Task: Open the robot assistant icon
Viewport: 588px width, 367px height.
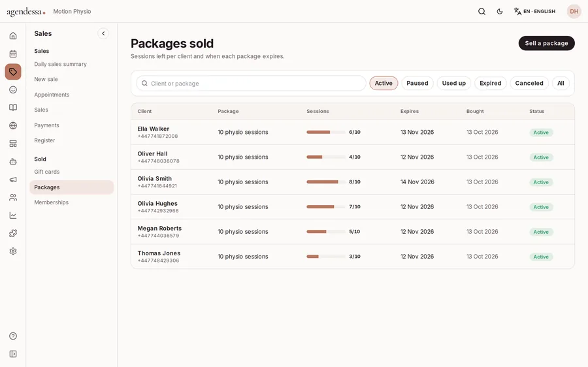Action: 13,161
